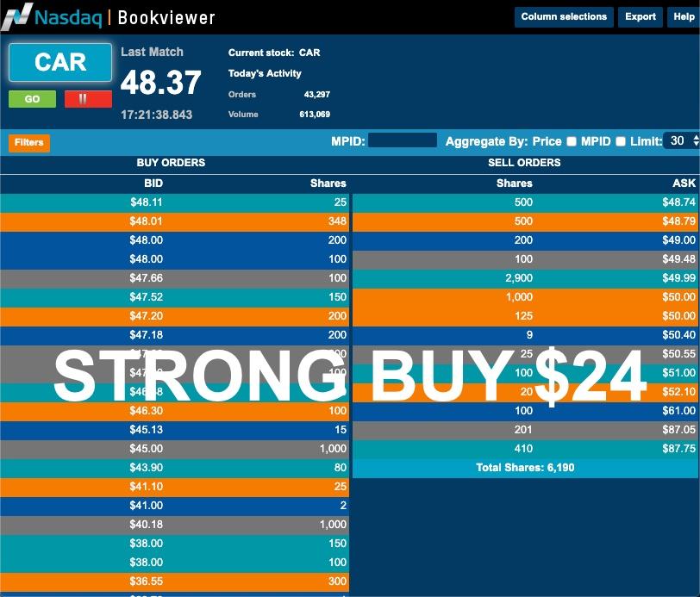The image size is (700, 597).
Task: Click the 1,000 shares at $50.00
Action: click(519, 297)
